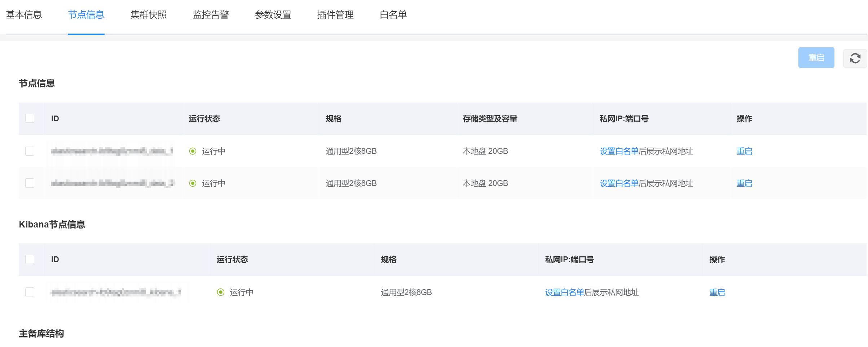Click 设置白名单 link in second data node row
Image resolution: width=868 pixels, height=347 pixels.
coord(619,183)
